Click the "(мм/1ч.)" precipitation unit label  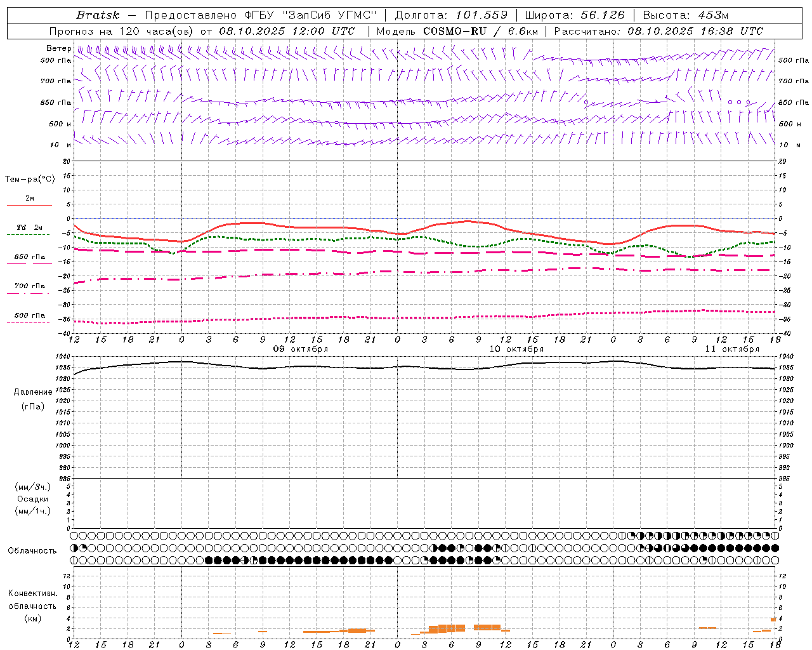coord(32,511)
